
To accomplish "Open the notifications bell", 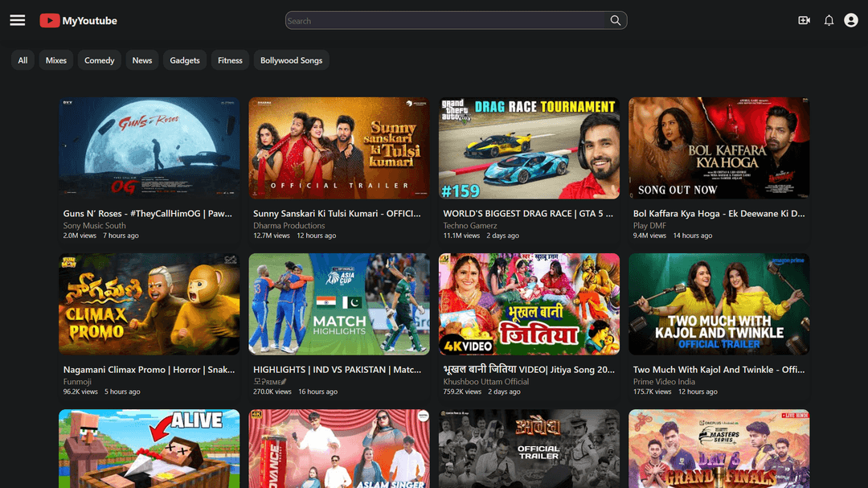I will [829, 21].
